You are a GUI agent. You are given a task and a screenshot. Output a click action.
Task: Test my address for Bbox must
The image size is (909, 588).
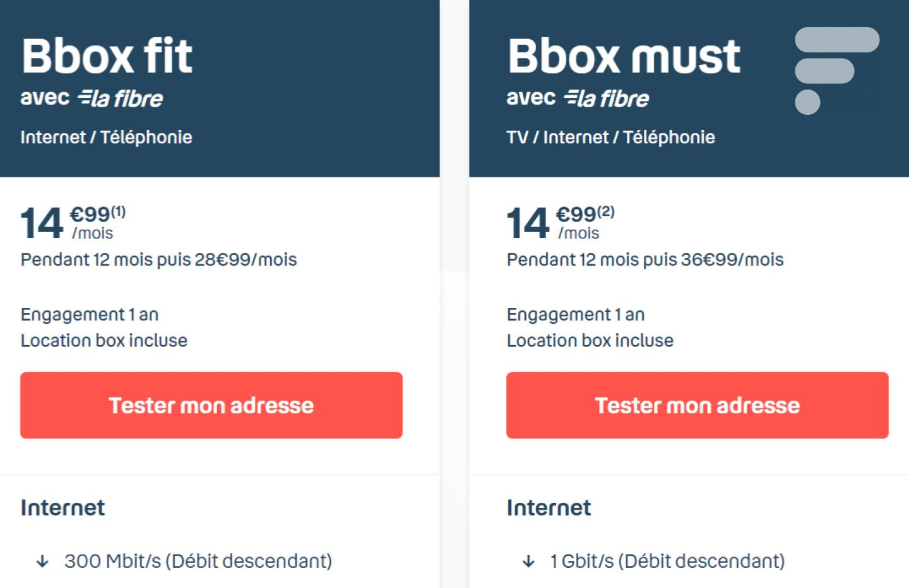click(698, 405)
